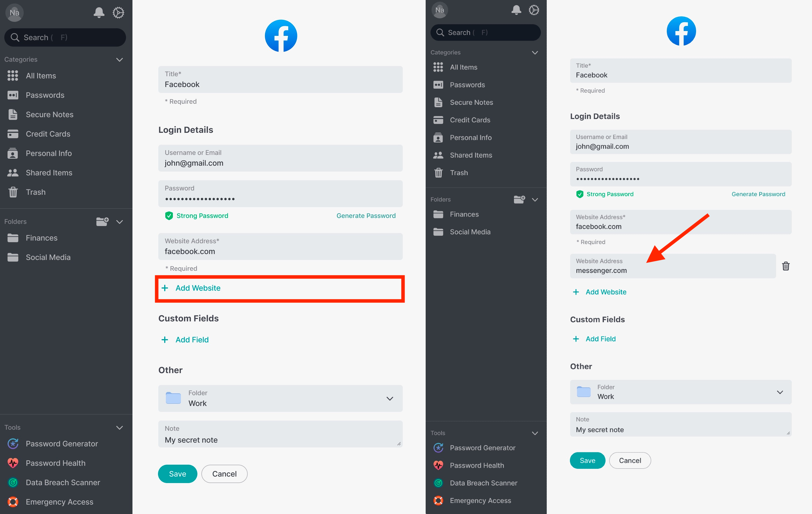This screenshot has height=514, width=812.
Task: Click the Data Breach Scanner icon
Action: 13,482
